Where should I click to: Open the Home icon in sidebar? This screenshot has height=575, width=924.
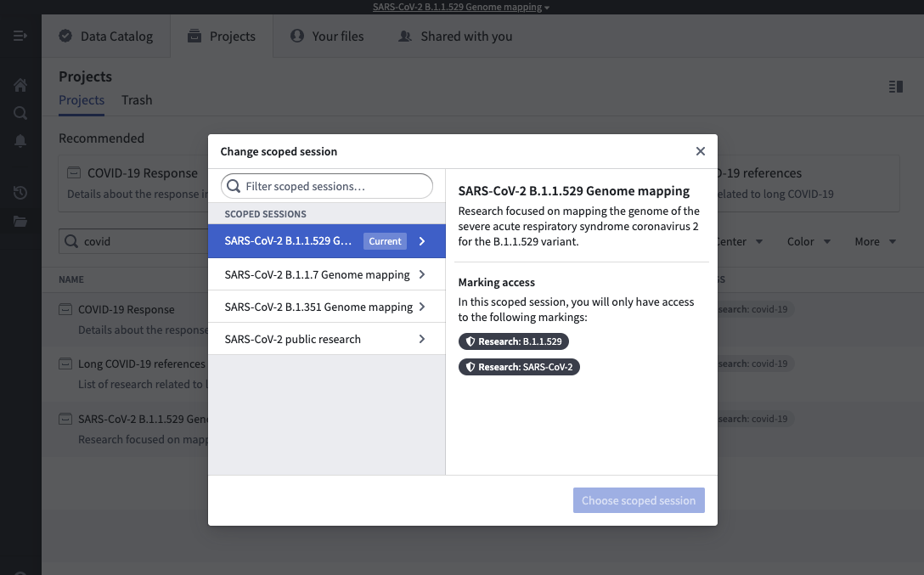pyautogui.click(x=20, y=86)
